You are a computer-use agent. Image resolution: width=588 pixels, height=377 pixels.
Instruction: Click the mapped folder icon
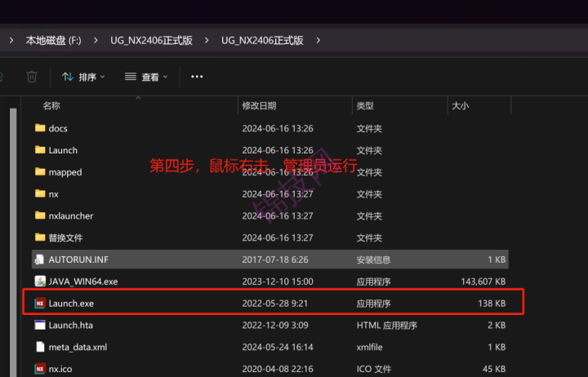pos(40,171)
